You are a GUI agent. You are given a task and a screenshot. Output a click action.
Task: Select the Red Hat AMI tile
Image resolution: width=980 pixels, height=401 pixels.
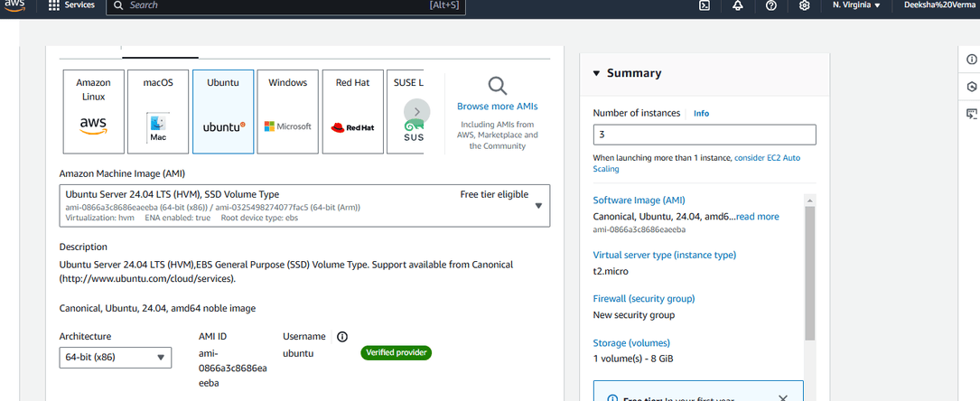(352, 112)
